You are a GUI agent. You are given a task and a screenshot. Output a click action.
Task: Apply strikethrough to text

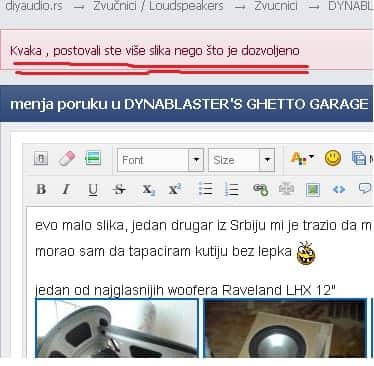click(x=119, y=190)
